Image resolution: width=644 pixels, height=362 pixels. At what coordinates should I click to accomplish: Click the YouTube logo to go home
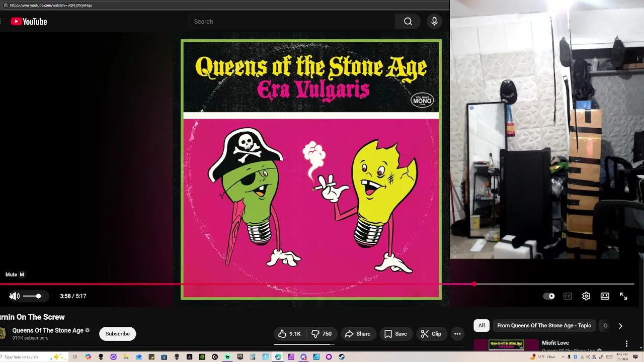coord(29,21)
